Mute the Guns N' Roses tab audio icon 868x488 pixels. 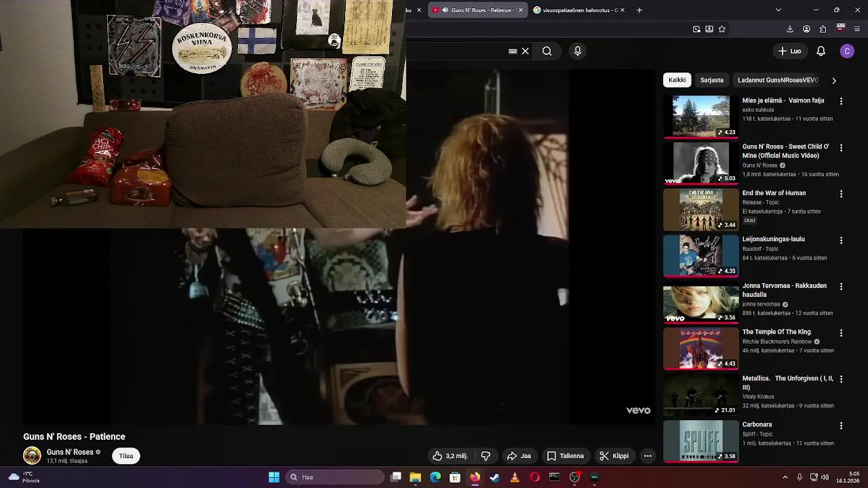[445, 10]
